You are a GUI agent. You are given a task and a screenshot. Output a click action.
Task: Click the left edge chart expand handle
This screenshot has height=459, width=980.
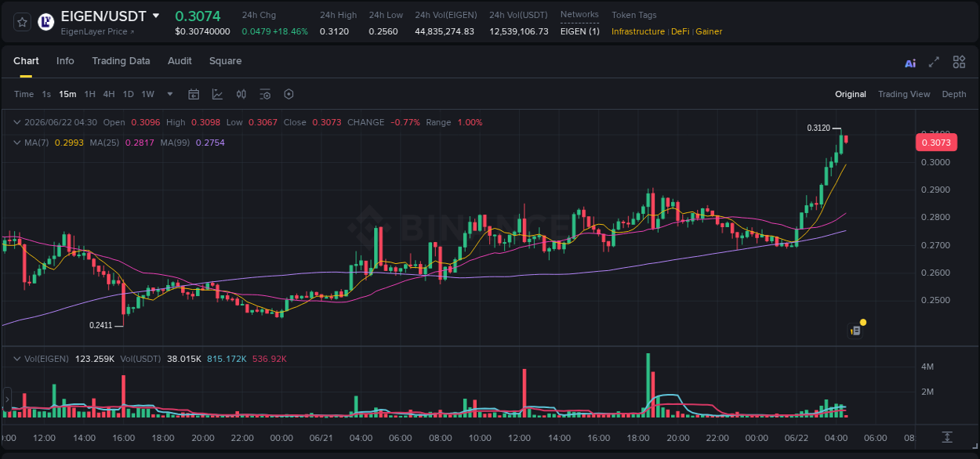pyautogui.click(x=7, y=399)
